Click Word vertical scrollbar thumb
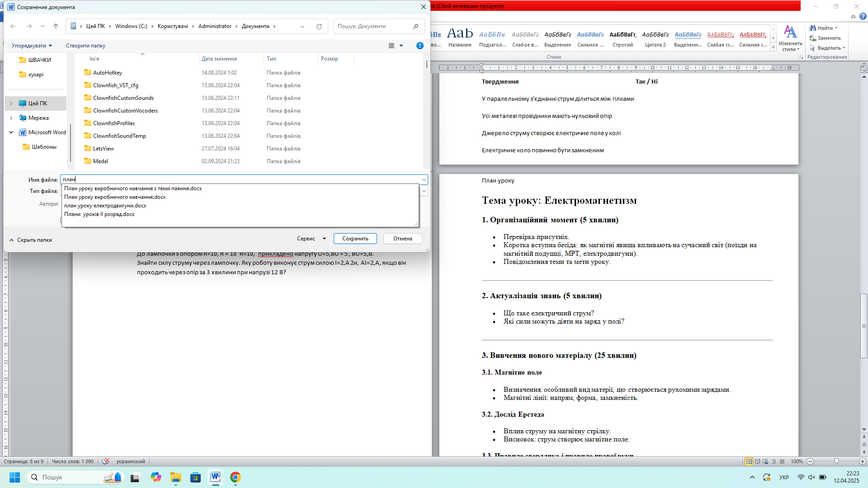Viewport: 868px width, 488px height. [x=864, y=326]
